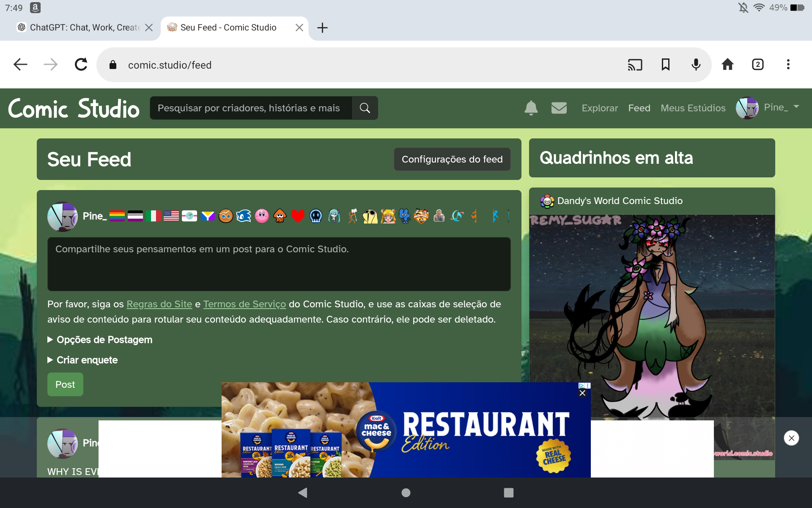Tap the Cast icon in address bar

(635, 64)
